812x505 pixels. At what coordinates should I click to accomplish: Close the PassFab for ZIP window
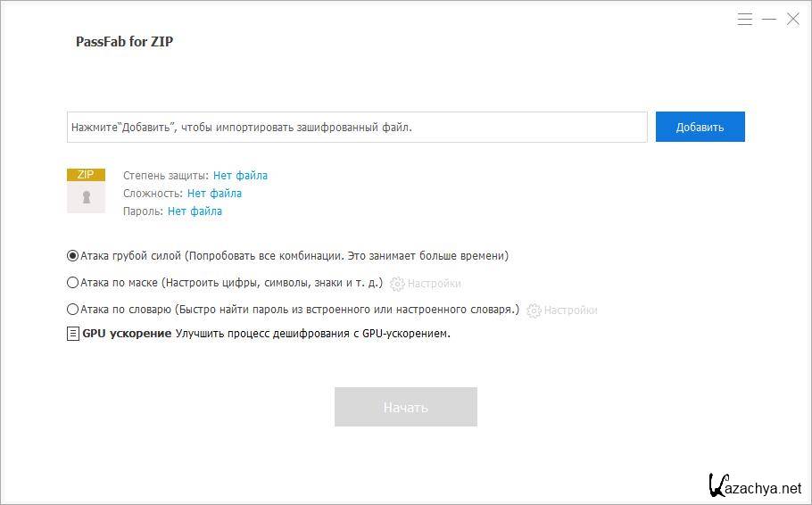[793, 19]
